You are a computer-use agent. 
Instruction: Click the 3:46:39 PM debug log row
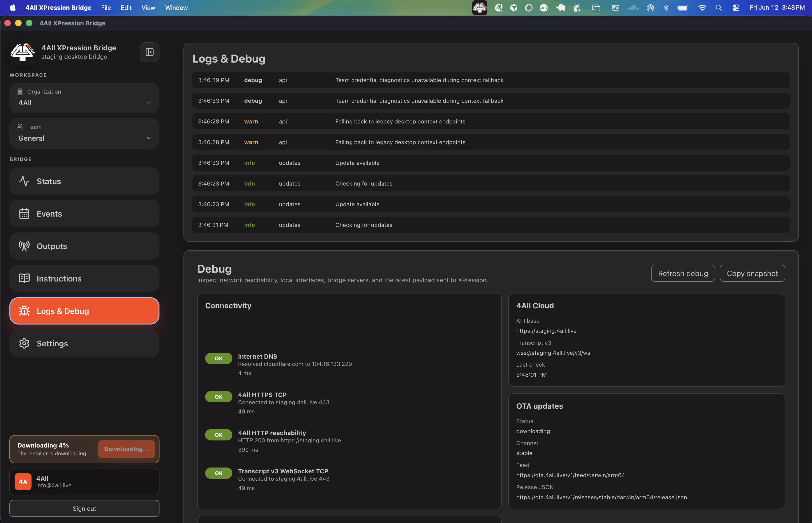pos(491,80)
